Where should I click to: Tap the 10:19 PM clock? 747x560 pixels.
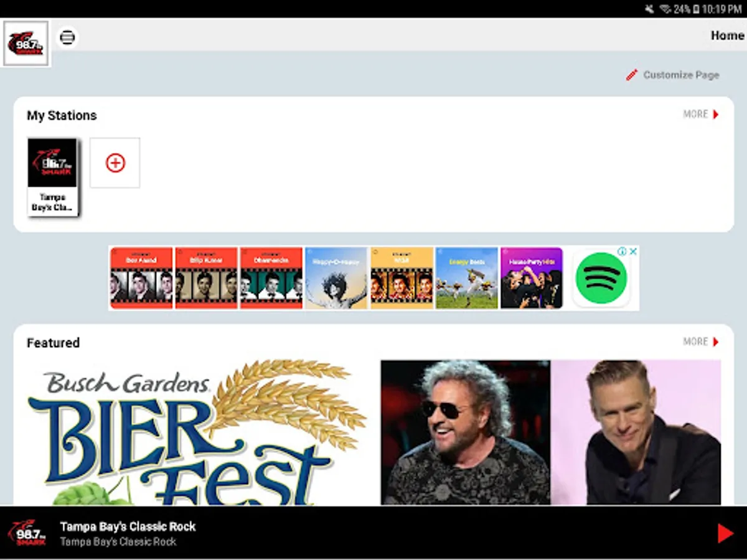click(x=721, y=9)
